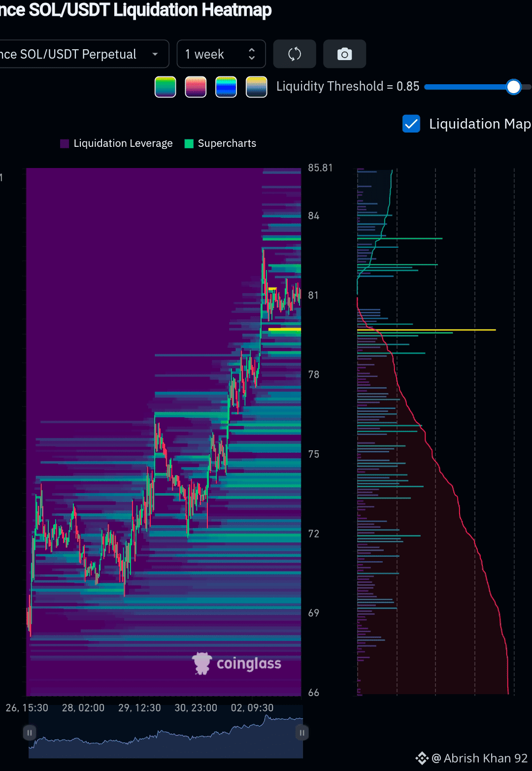Click the Liquidation Map label text
532x771 pixels.
tap(480, 124)
